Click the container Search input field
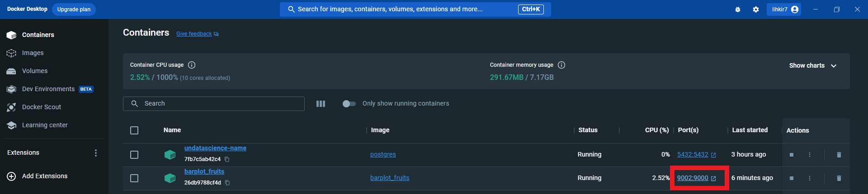Screen dimensions: 868x194 [x=214, y=104]
